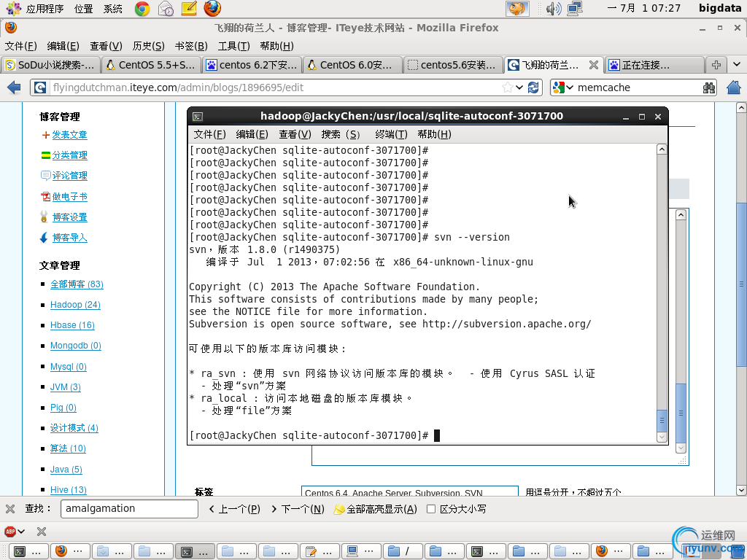Close the 飞翔的荷兰… tab

click(594, 65)
